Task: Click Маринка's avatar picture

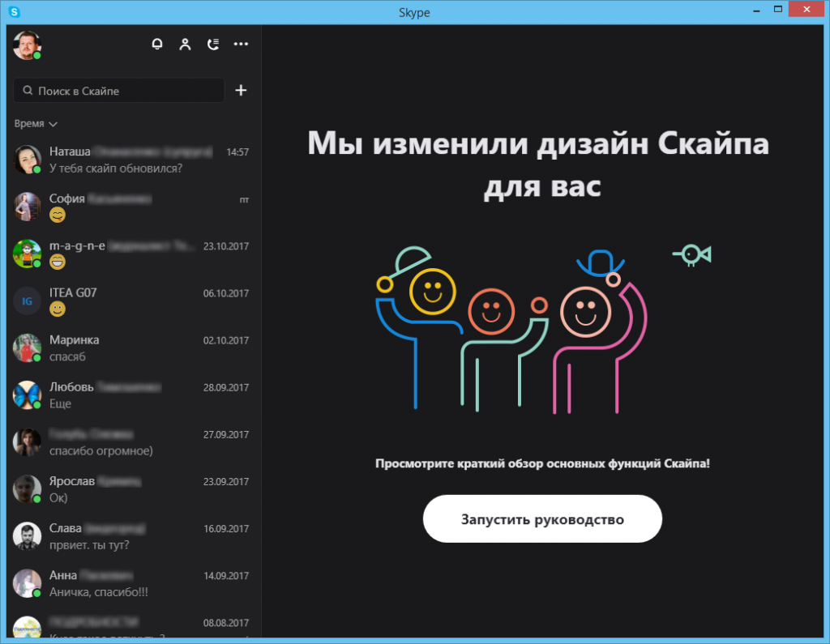Action: point(27,348)
